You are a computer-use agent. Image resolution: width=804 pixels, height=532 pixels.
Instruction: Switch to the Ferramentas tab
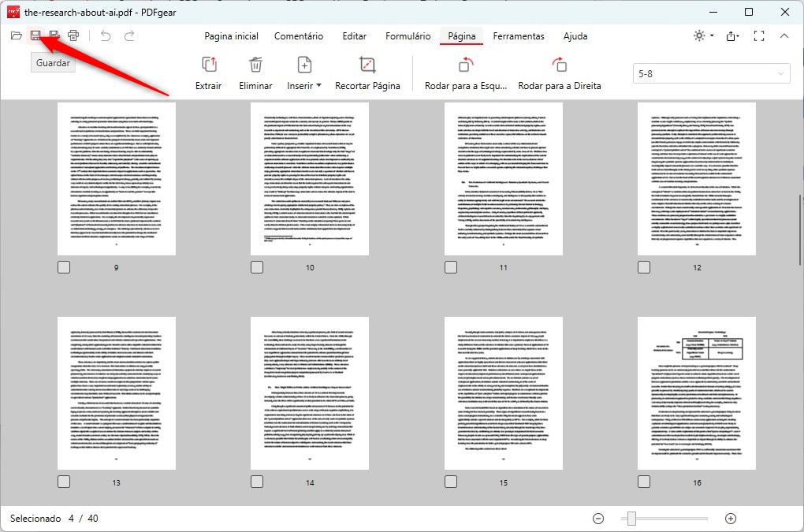click(x=518, y=35)
